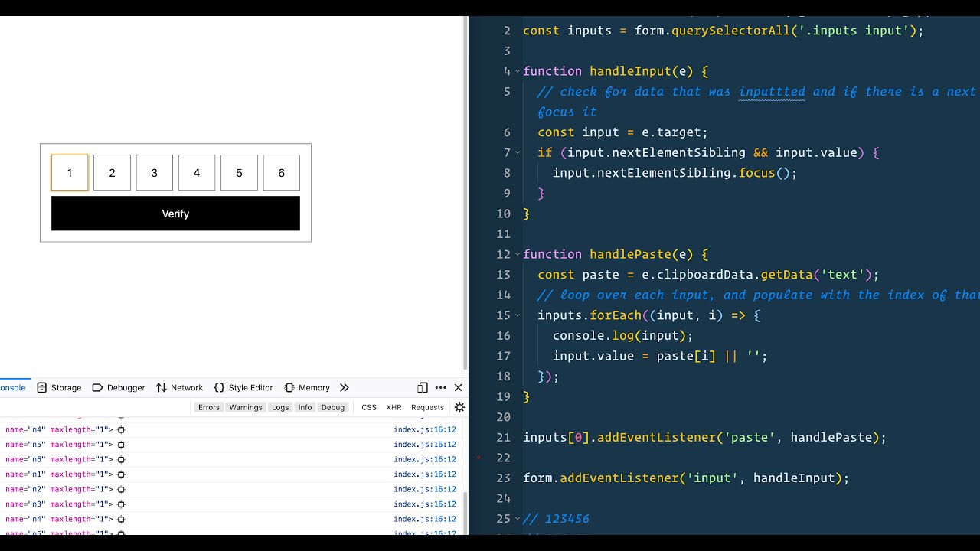Click the black Verify button
Image resolution: width=980 pixels, height=551 pixels.
pos(175,214)
